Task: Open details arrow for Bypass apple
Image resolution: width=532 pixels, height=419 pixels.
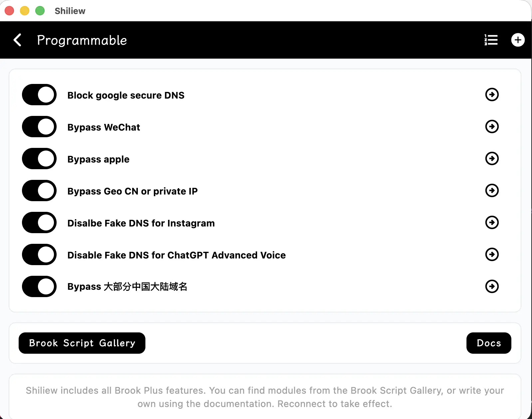Action: (492, 159)
